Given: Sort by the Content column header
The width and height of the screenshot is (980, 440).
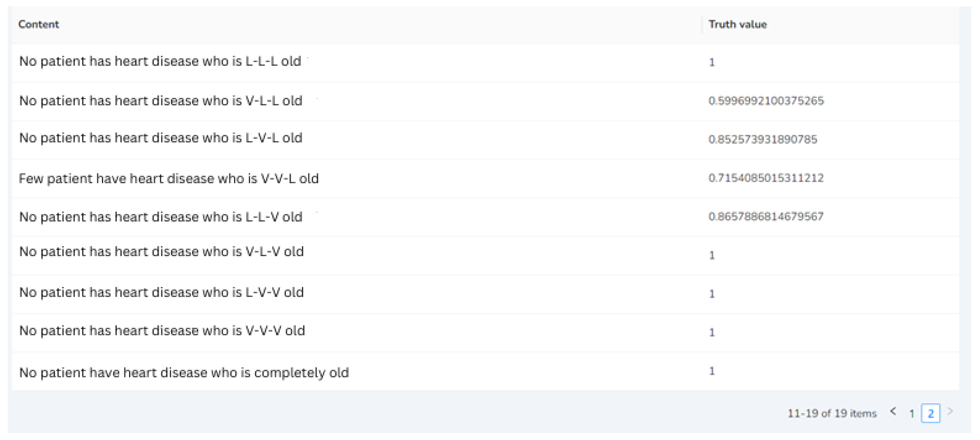Looking at the screenshot, I should pos(39,24).
